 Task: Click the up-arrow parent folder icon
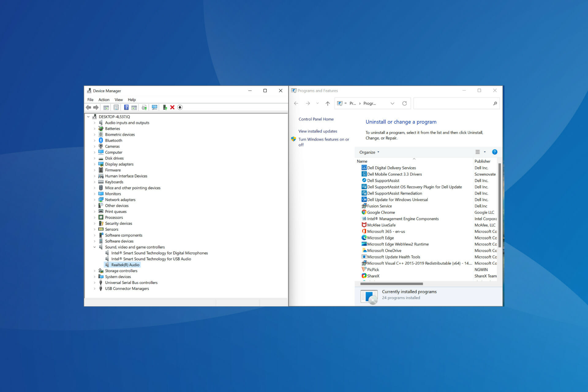[328, 104]
